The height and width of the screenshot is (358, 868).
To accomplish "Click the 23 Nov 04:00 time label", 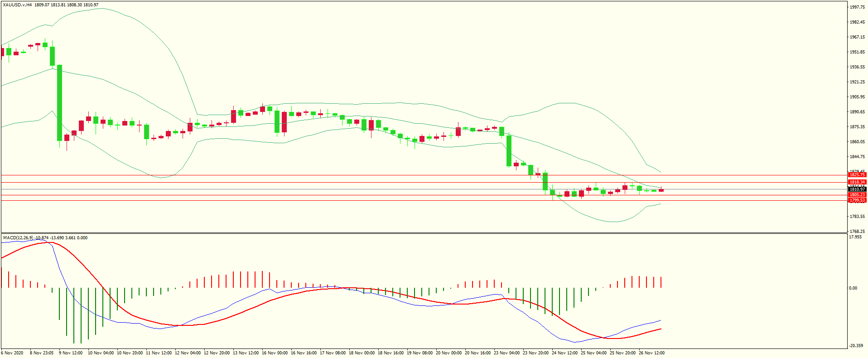I will tap(506, 353).
